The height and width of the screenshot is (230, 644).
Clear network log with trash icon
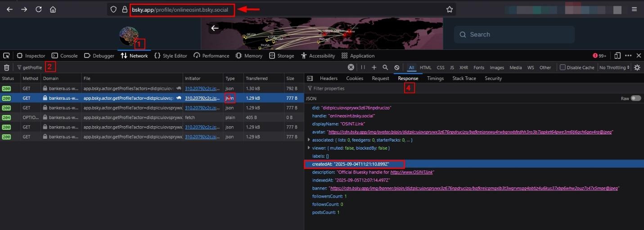pyautogui.click(x=7, y=67)
